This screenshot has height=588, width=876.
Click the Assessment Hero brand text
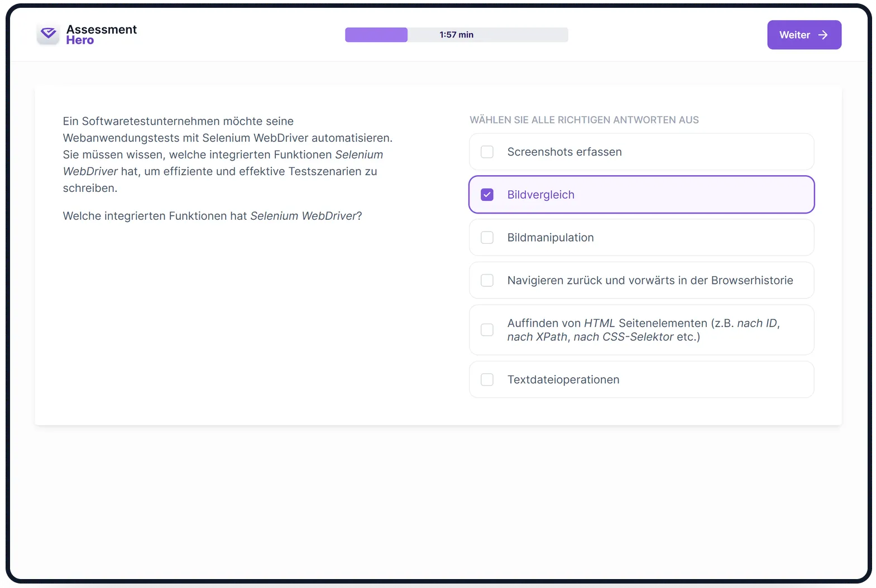[101, 35]
